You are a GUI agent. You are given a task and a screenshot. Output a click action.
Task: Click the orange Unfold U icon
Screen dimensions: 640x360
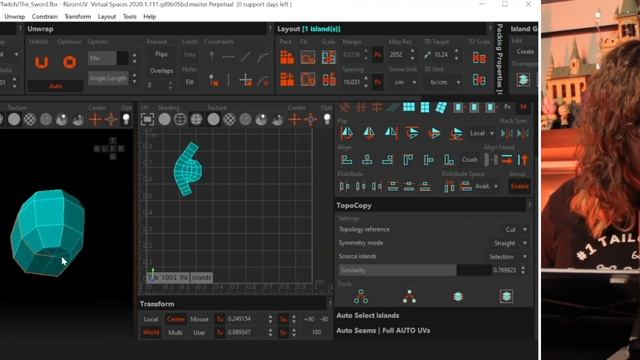tap(41, 62)
